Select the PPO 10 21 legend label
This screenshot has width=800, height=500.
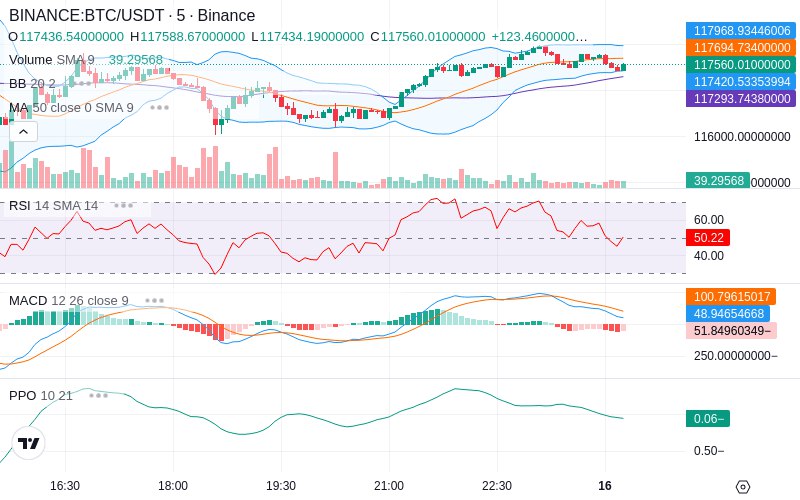click(x=41, y=395)
